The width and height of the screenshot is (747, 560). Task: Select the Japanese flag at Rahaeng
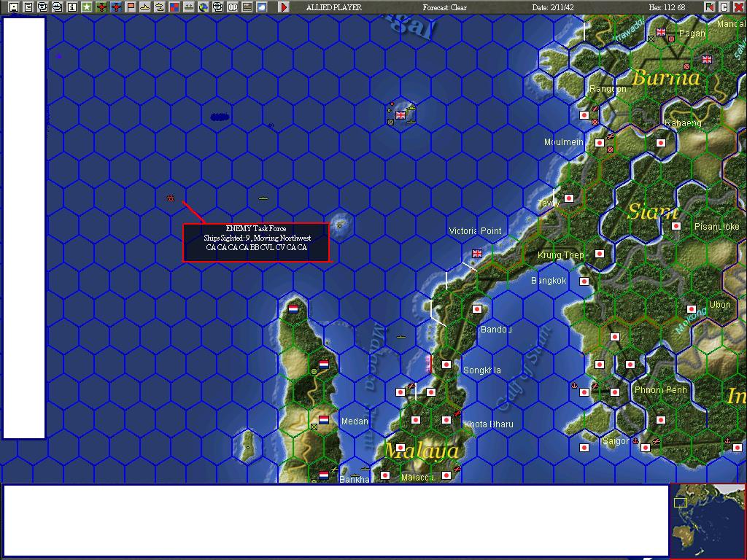point(661,142)
